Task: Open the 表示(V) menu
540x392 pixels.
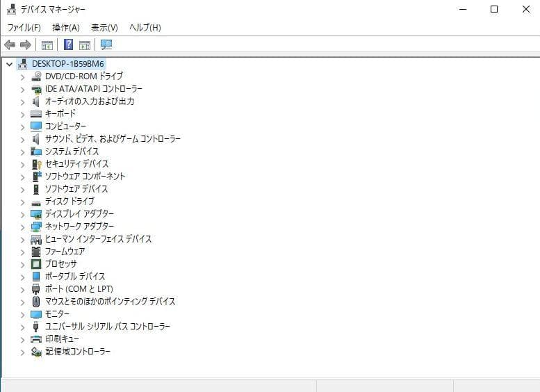Action: click(x=104, y=28)
